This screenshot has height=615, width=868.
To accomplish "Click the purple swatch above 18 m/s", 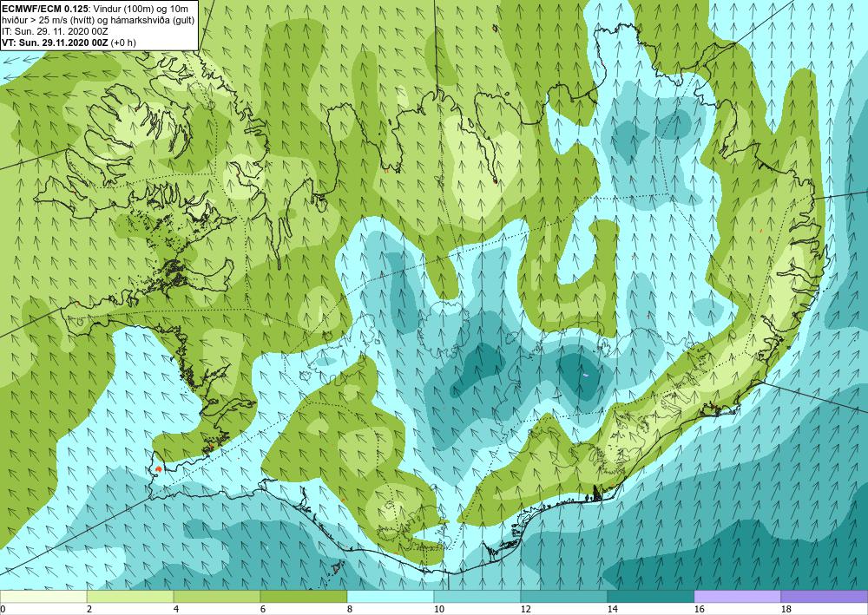I will (825, 596).
